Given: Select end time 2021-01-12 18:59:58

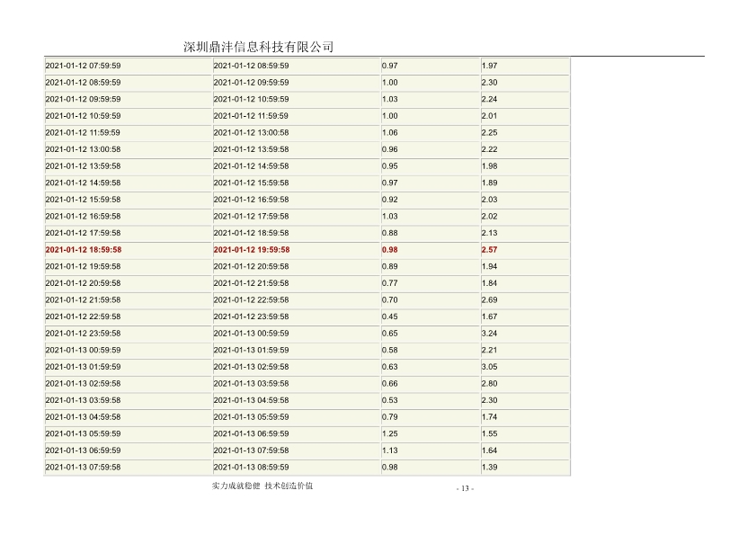Looking at the screenshot, I should tap(251, 233).
